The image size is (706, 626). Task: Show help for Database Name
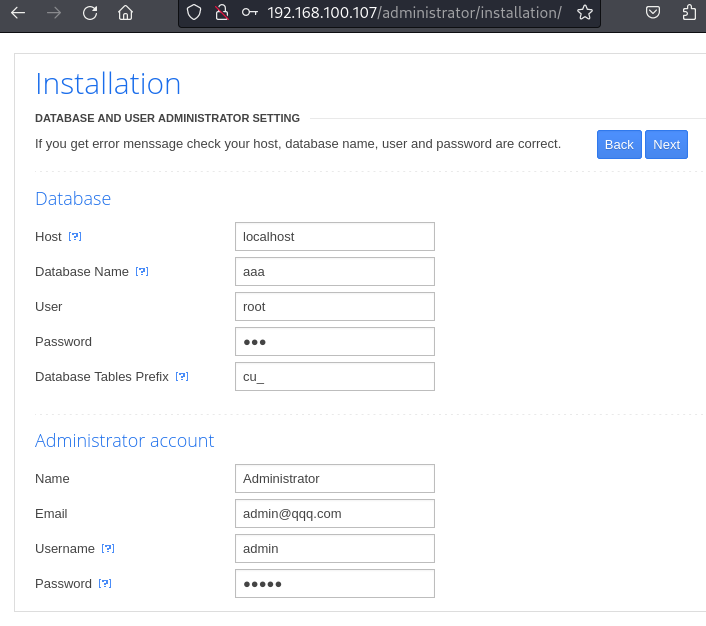[x=142, y=272]
